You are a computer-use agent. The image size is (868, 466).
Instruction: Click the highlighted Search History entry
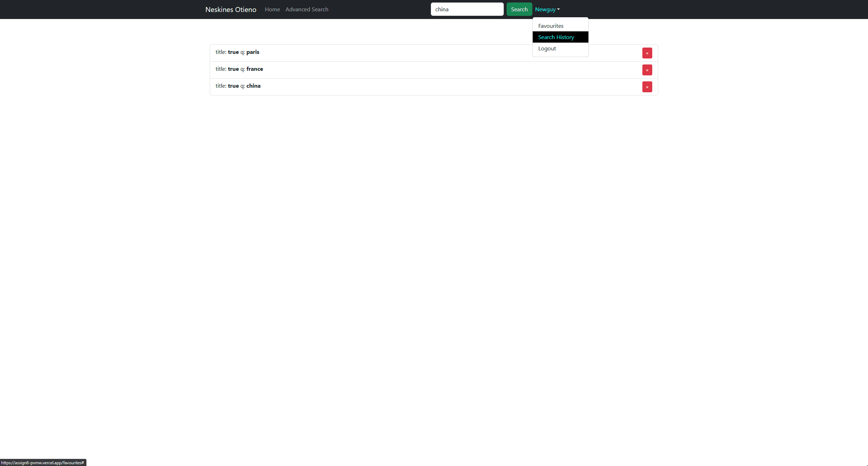point(556,37)
